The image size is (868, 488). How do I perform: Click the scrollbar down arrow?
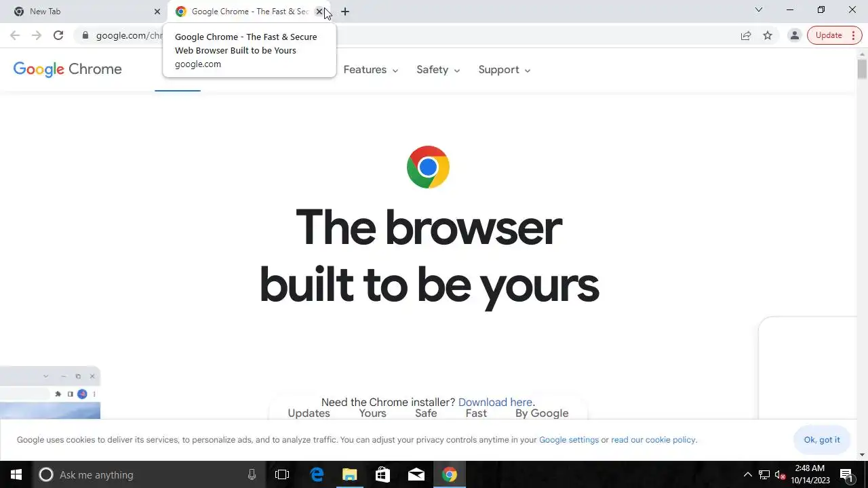pyautogui.click(x=862, y=455)
